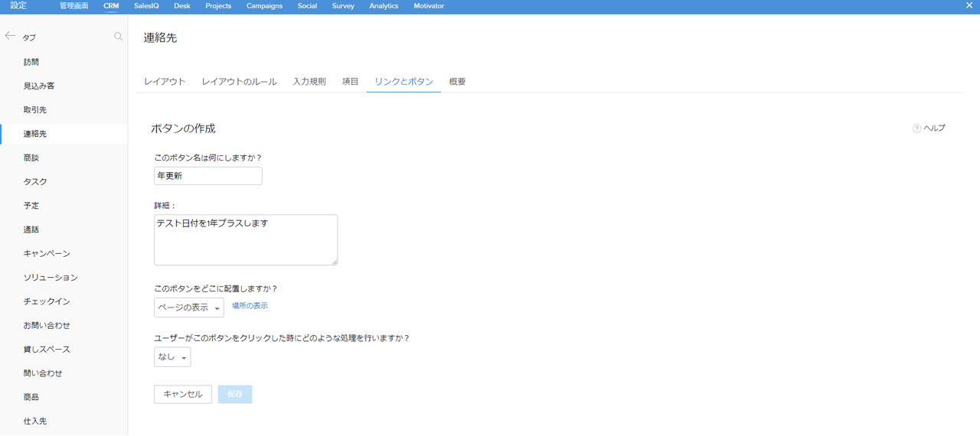
Task: Open 管理画面 in the top bar
Action: 73,5
